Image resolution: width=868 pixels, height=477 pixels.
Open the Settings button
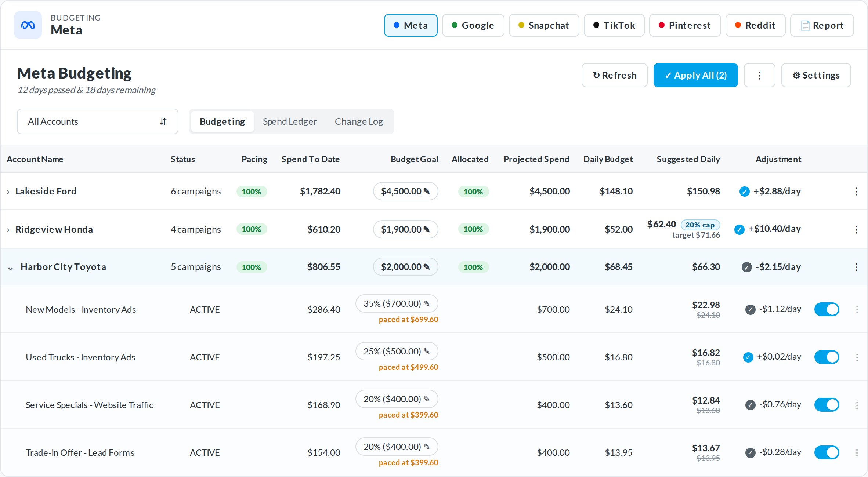coord(816,75)
